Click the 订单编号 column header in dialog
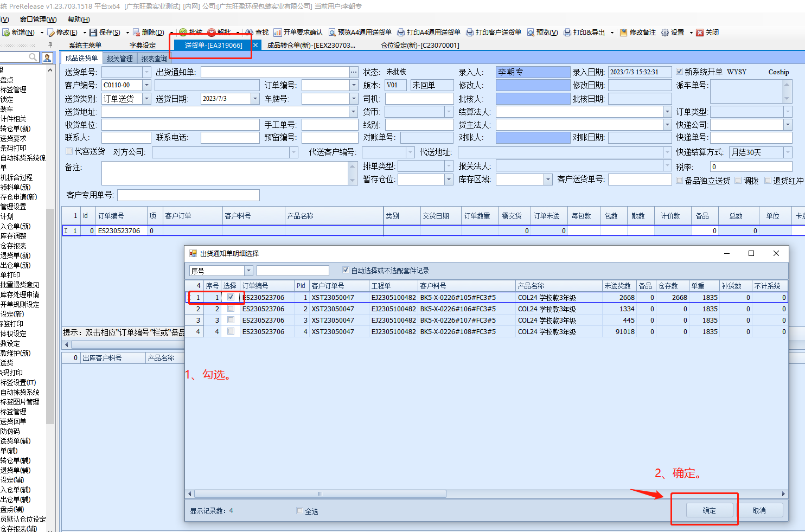805x532 pixels. (x=267, y=286)
